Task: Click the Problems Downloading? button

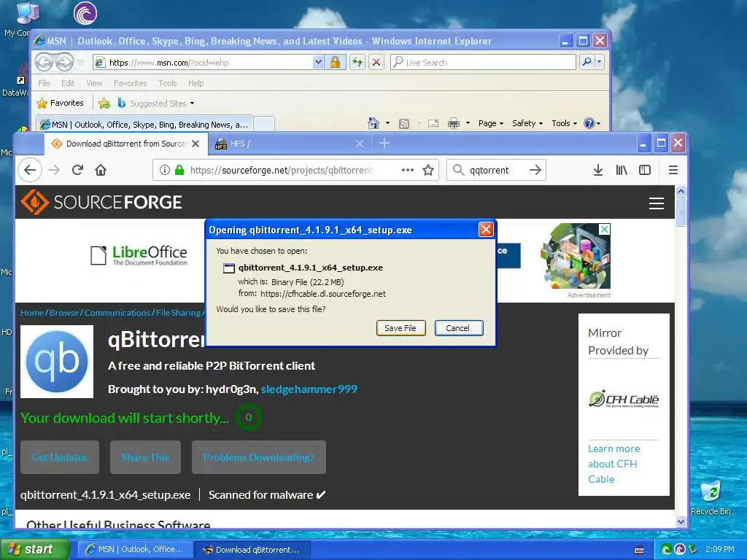Action: (x=259, y=457)
